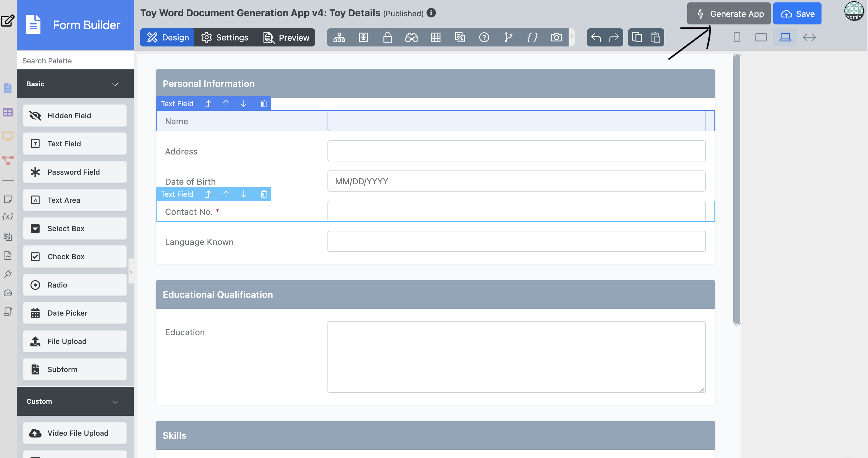
Task: Expand more toolbar options chevron
Action: (572, 37)
